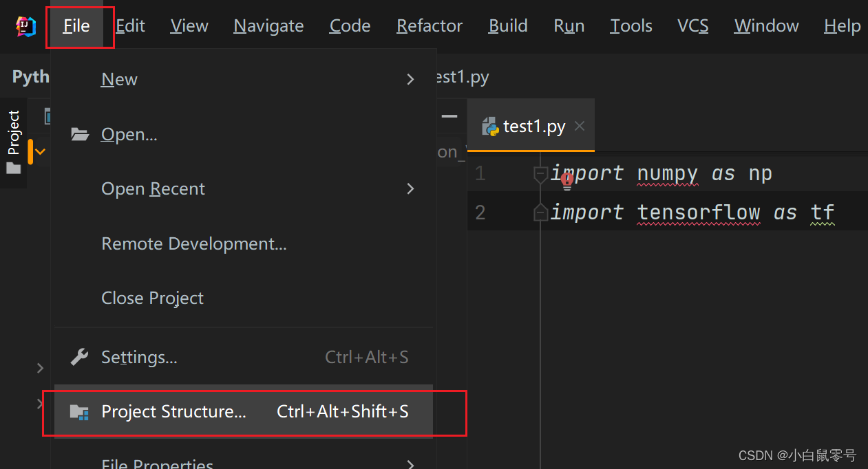
Task: Choose Close Project from the File menu
Action: [x=152, y=297]
